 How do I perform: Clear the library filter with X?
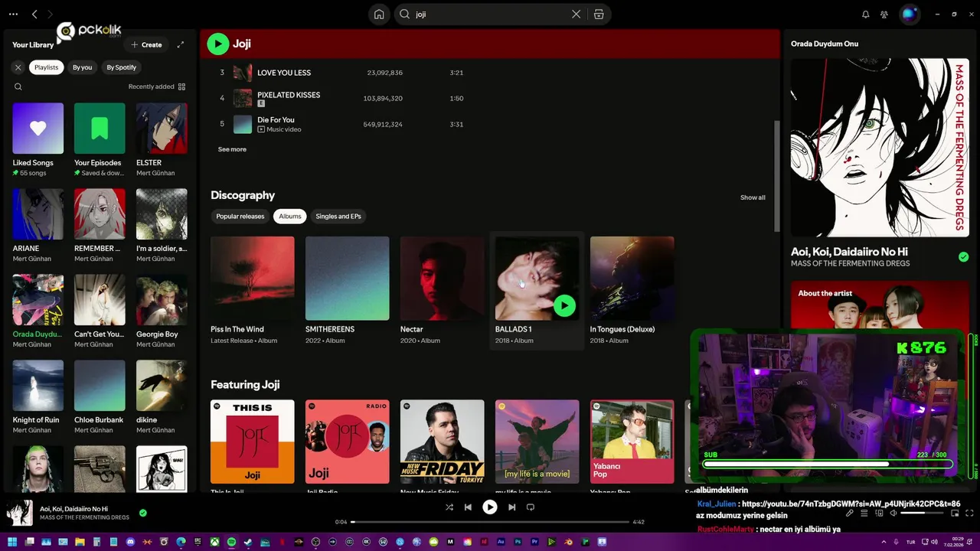18,67
